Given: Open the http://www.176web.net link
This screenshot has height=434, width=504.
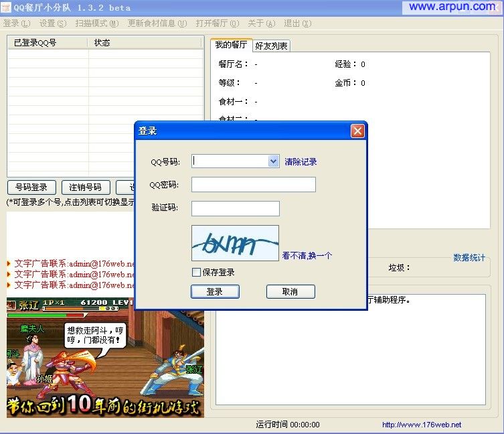Looking at the screenshot, I should click(422, 425).
